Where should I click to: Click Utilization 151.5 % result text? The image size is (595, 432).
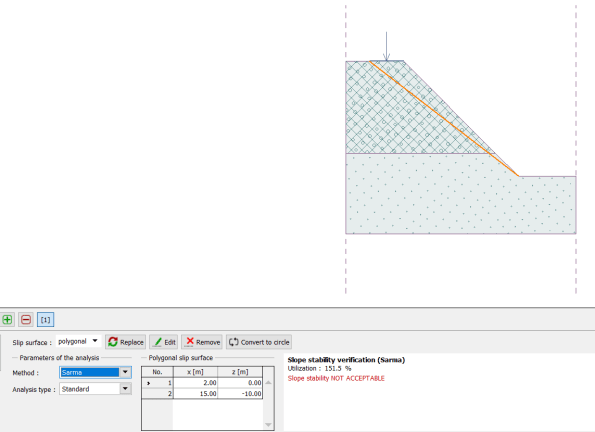pyautogui.click(x=319, y=369)
